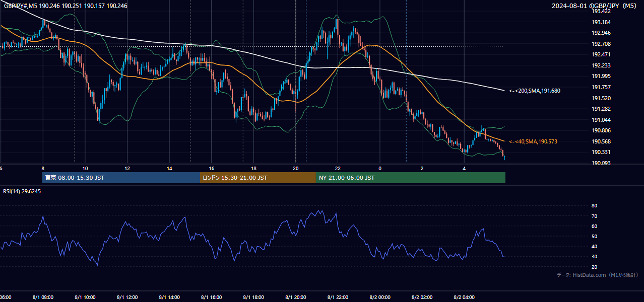Screen dimensions: 644x302
Task: Click price axis value 193.184
Action: coord(601,23)
